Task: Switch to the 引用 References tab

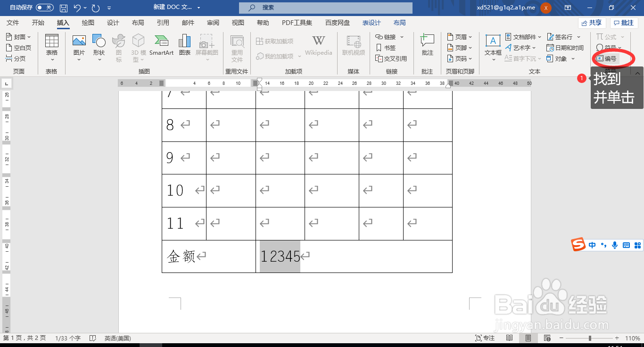Action: tap(163, 23)
